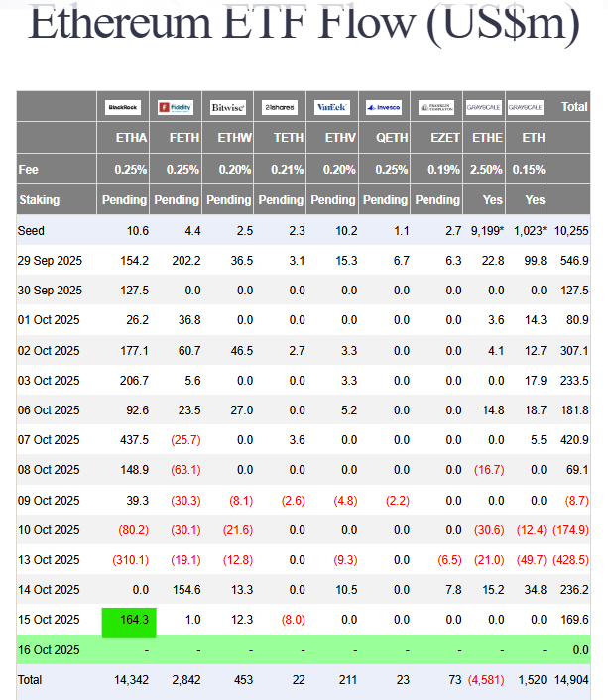This screenshot has height=700, width=608.
Task: Click the Fidelity logo
Action: click(x=177, y=107)
